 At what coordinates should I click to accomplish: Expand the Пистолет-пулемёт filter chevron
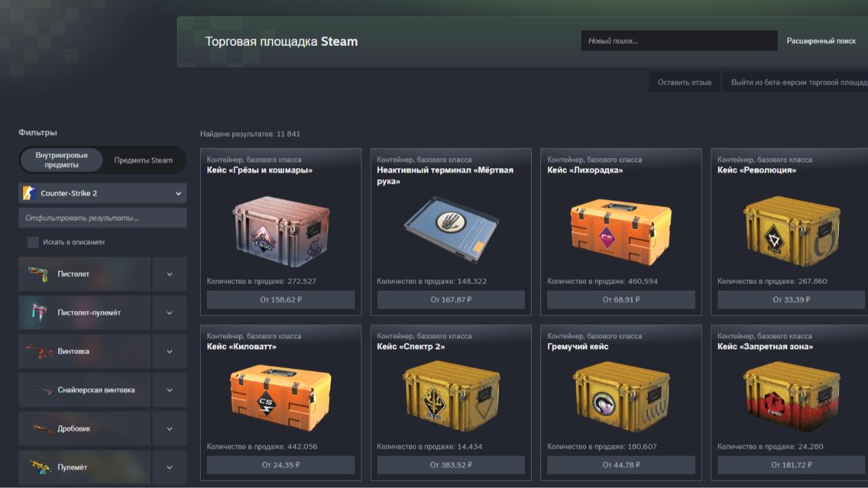click(x=170, y=313)
